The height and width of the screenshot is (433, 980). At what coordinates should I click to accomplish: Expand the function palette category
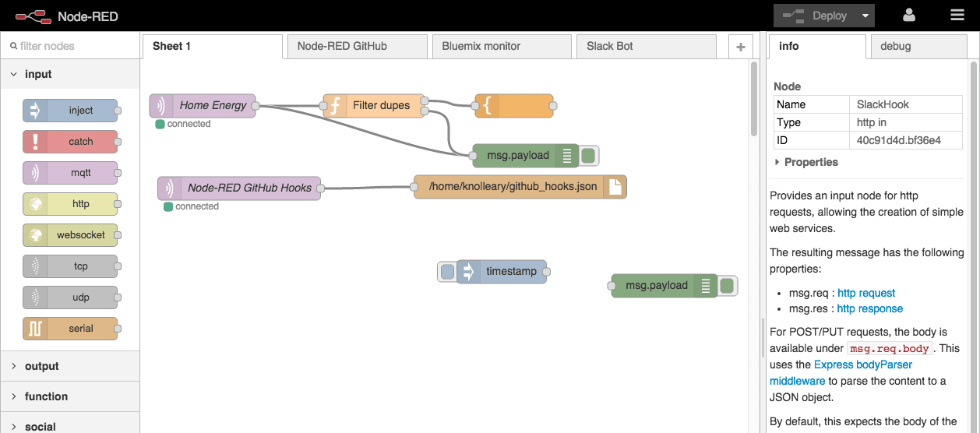point(70,396)
